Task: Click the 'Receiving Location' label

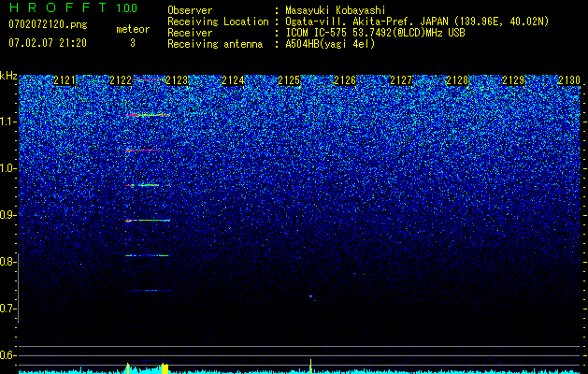Action: [218, 22]
